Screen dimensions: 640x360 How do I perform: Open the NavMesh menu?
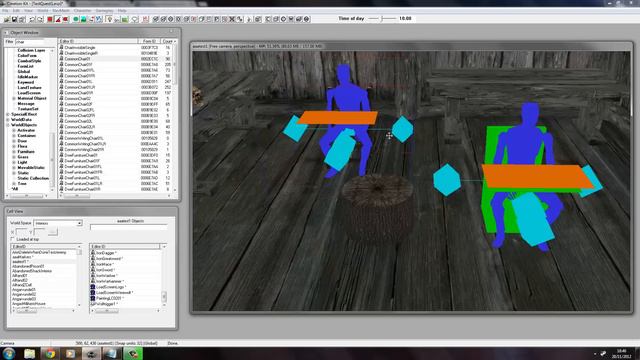(x=61, y=11)
